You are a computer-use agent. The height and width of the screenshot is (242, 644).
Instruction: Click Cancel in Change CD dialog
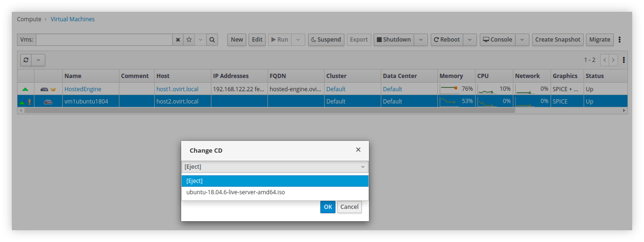click(350, 207)
